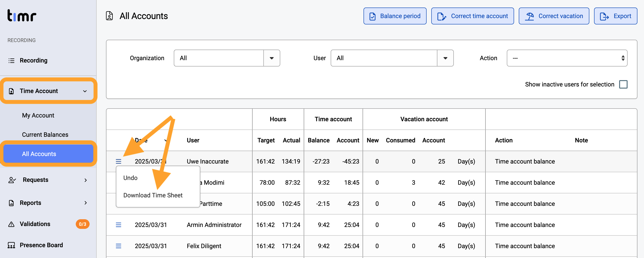Click the Vacation account group header
The width and height of the screenshot is (644, 258).
(424, 119)
